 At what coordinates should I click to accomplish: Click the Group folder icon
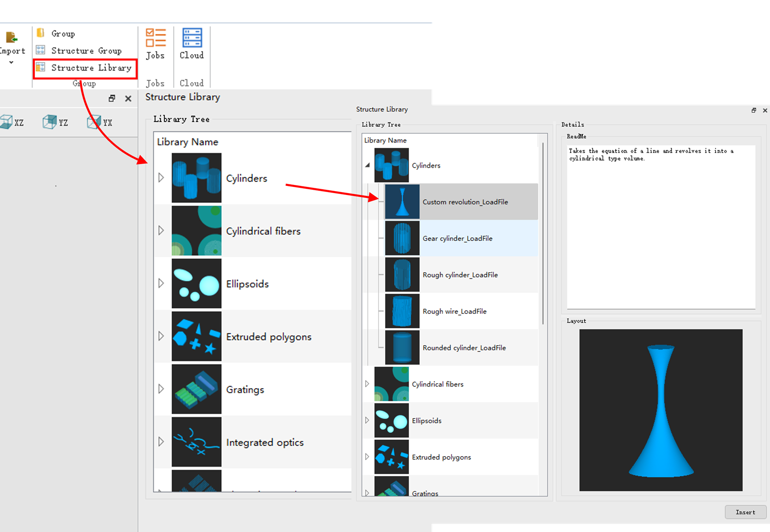(41, 33)
